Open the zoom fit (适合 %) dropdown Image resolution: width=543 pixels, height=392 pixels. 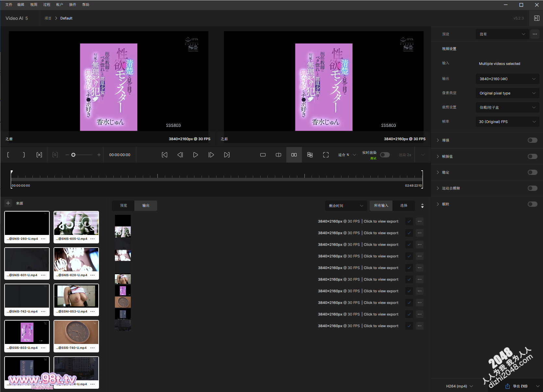coord(347,155)
